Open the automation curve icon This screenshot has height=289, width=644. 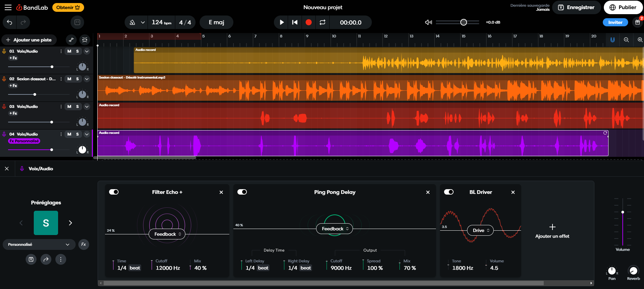pyautogui.click(x=71, y=40)
